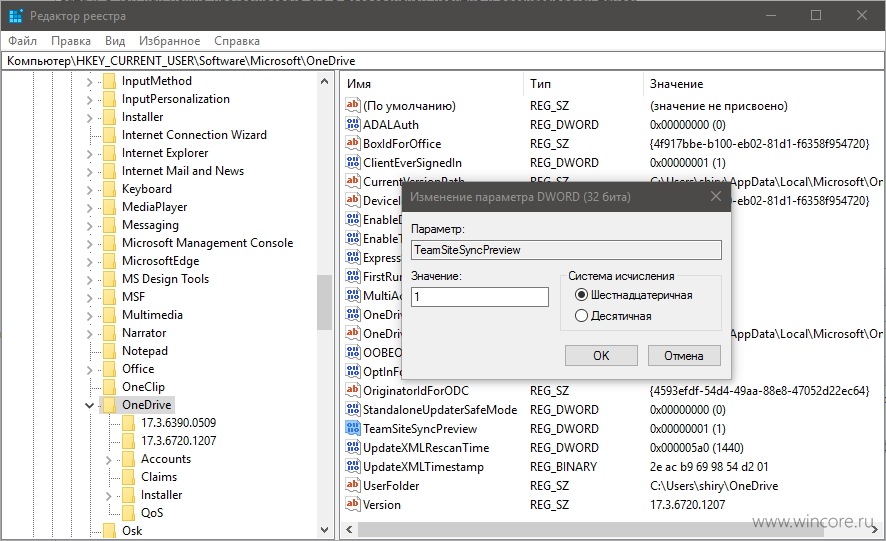Click the Version string value icon
The width and height of the screenshot is (886, 541).
coord(353,504)
